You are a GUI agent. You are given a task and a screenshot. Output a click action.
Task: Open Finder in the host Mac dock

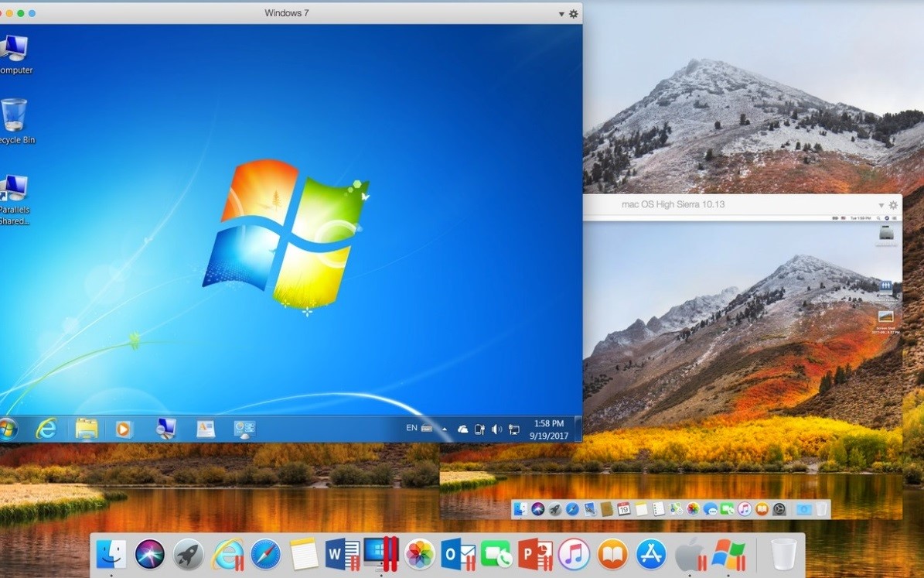111,555
